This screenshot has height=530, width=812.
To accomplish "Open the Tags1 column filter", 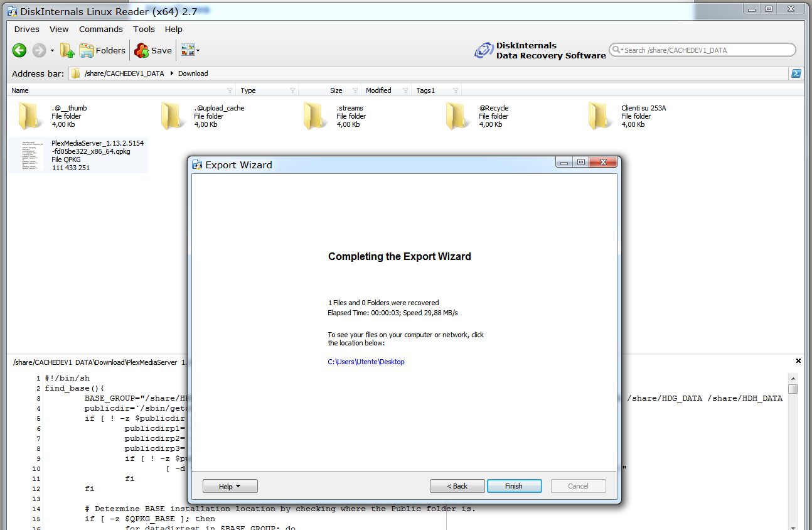I will click(x=456, y=90).
